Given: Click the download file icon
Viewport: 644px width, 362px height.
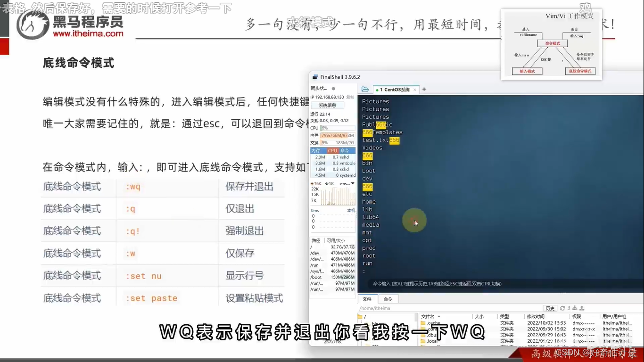Looking at the screenshot, I should pos(575,308).
